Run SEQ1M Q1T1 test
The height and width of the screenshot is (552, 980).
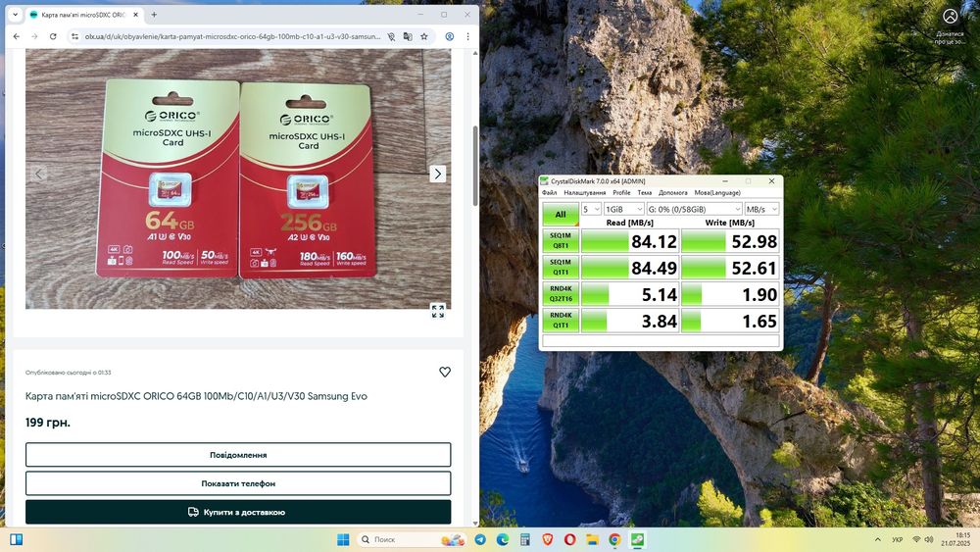click(561, 267)
